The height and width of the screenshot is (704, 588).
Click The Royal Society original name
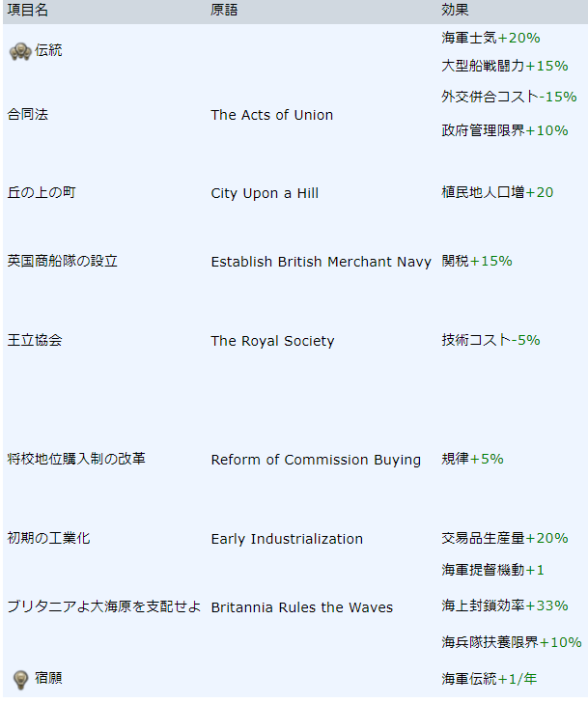click(273, 341)
